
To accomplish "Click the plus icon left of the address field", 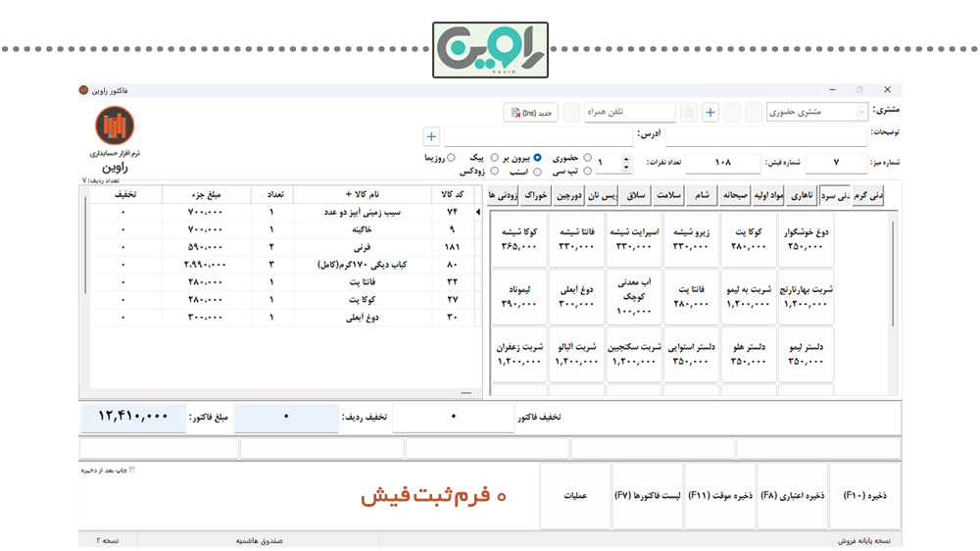I will 431,136.
